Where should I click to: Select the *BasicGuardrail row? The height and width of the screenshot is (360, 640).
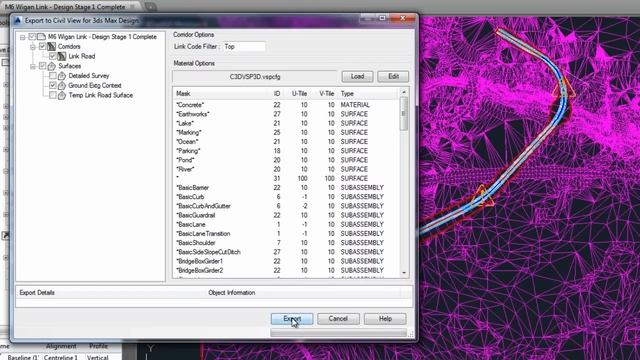pos(287,215)
